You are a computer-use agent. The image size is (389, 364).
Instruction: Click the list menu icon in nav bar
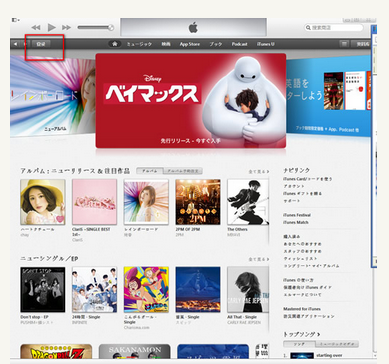coord(344,44)
